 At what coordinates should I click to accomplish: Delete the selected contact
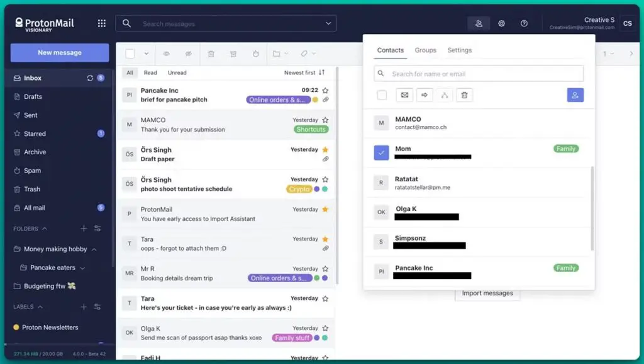pos(464,95)
